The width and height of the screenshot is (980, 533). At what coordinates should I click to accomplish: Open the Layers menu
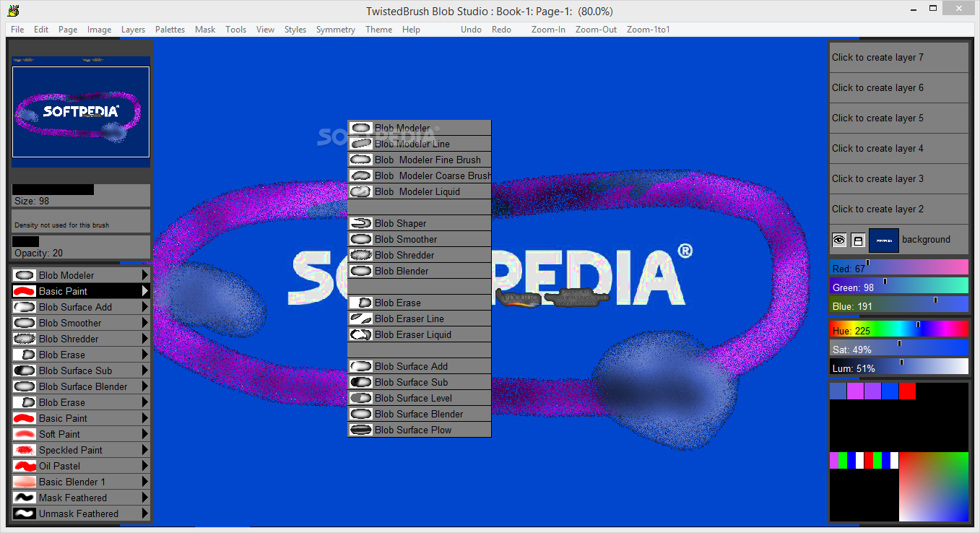(133, 30)
